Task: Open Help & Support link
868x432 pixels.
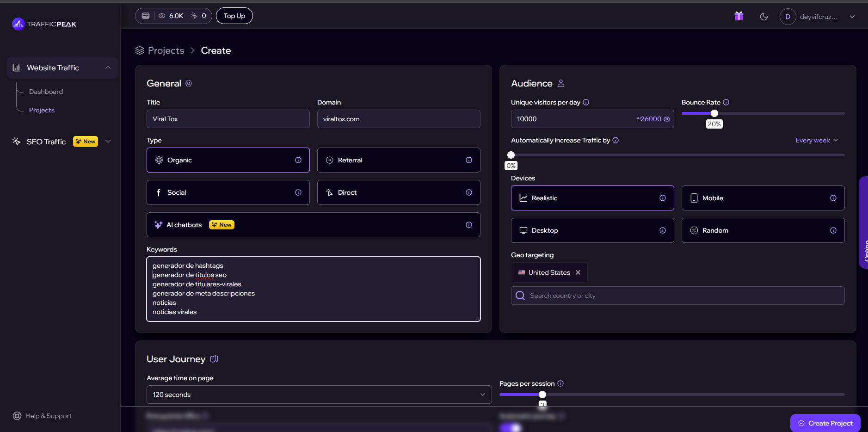Action: [x=43, y=416]
